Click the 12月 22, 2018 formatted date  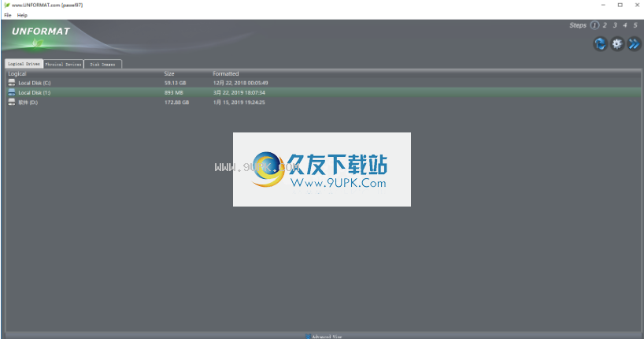click(240, 83)
